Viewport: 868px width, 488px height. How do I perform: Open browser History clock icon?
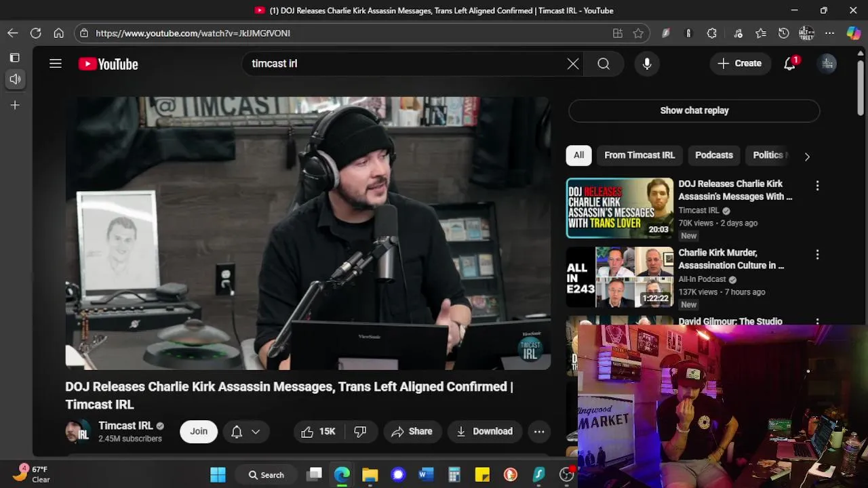tap(784, 33)
